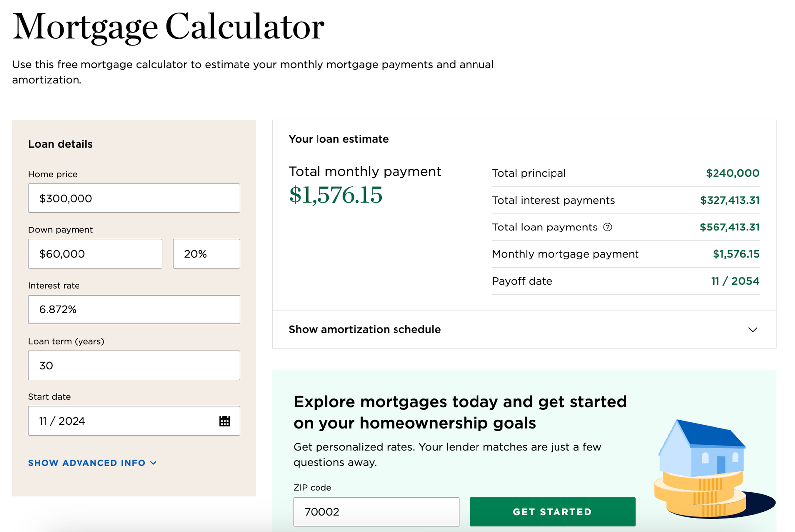
Task: Click the Payoff date value 11 / 2054
Action: click(734, 281)
